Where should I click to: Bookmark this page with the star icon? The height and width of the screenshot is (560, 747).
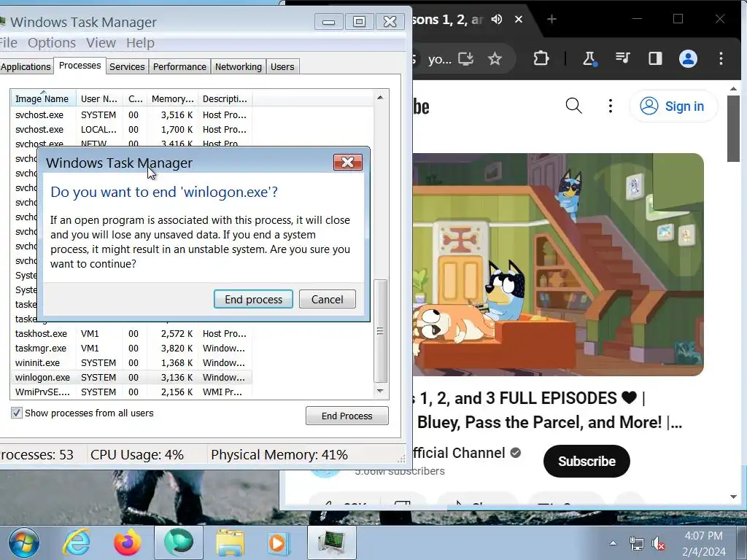495,58
